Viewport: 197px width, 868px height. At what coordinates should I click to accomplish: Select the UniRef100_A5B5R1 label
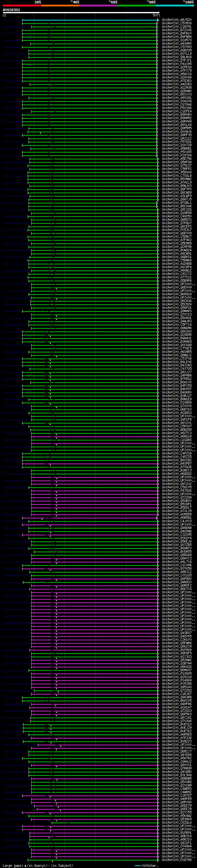(x=177, y=518)
